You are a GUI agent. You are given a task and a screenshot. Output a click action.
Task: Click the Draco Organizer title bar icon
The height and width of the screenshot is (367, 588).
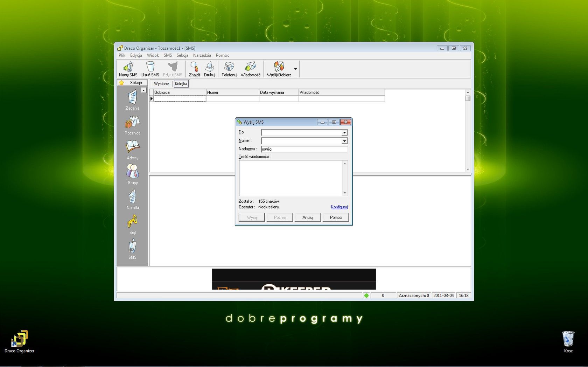pyautogui.click(x=120, y=48)
